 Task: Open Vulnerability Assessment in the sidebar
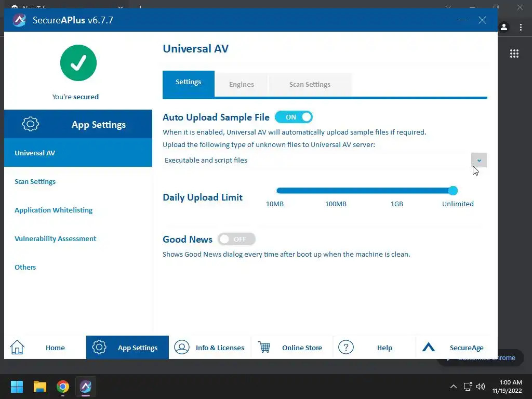[x=55, y=238]
